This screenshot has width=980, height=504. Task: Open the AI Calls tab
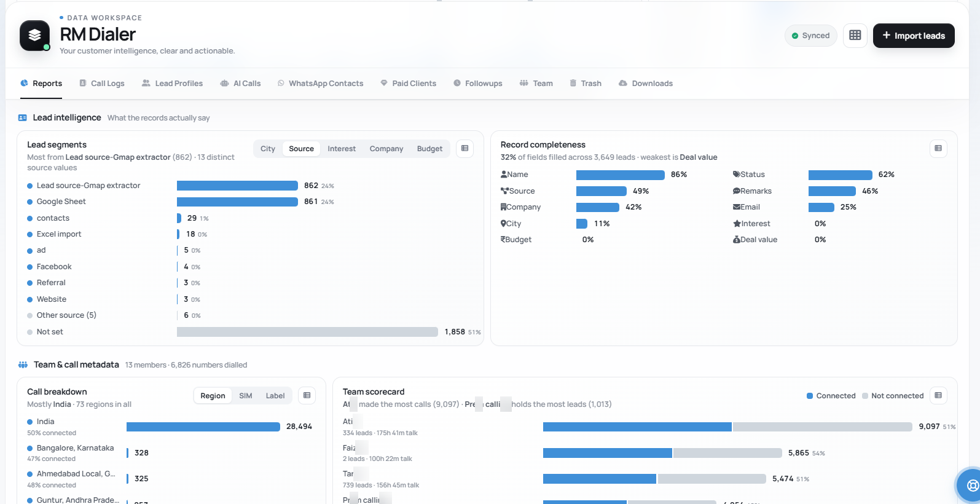pos(240,84)
